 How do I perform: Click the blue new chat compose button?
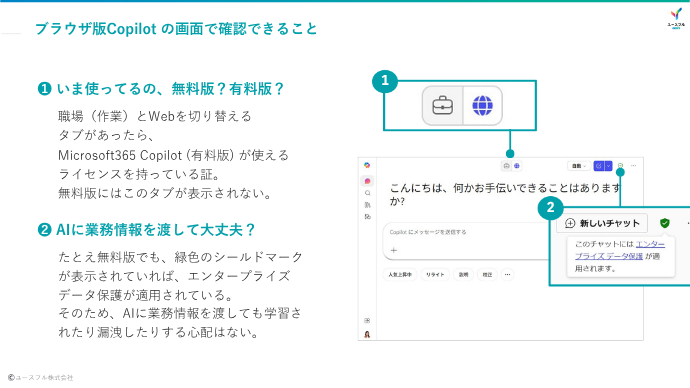pos(598,166)
